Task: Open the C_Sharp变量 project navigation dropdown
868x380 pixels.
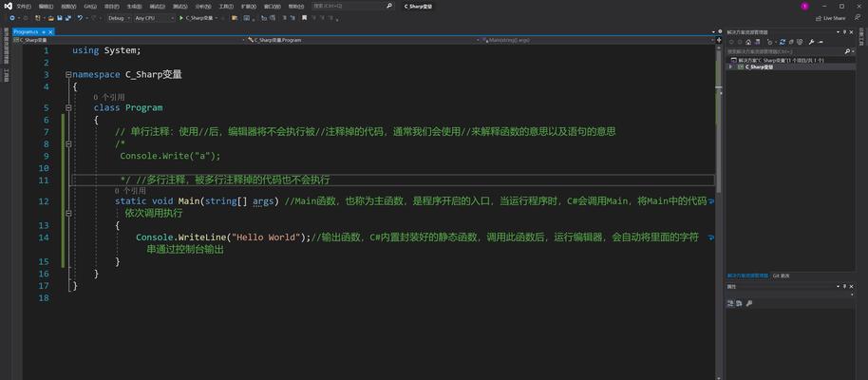Action: click(x=127, y=40)
